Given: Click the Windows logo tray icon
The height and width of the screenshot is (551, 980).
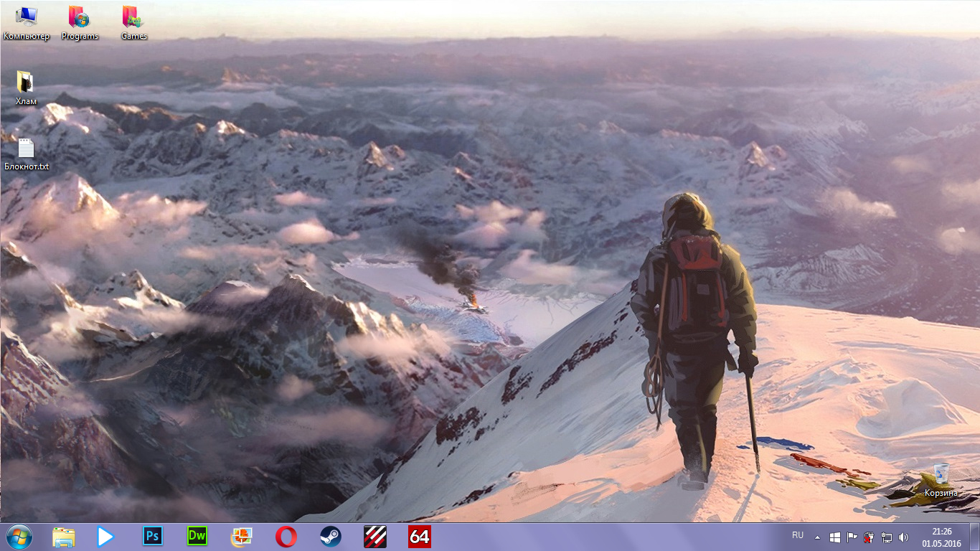Looking at the screenshot, I should [835, 537].
